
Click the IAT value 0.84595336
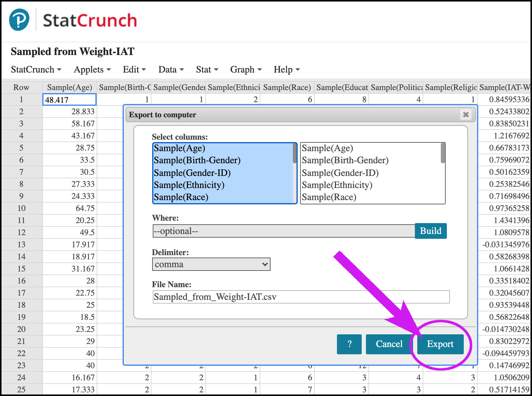pyautogui.click(x=504, y=99)
